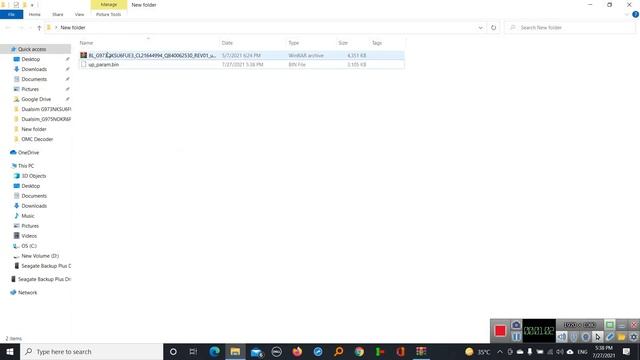Open the OS (C:) drive
The image size is (640, 360).
click(29, 246)
